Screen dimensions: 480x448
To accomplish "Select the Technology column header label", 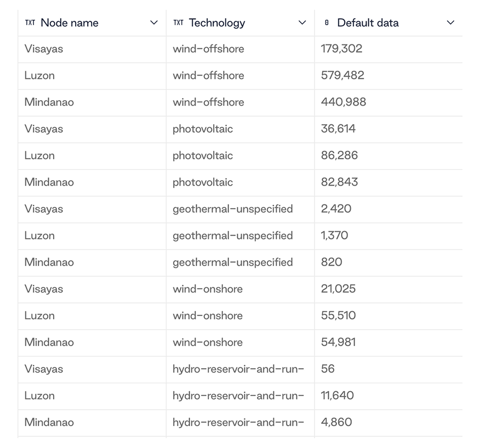I will click(x=217, y=22).
